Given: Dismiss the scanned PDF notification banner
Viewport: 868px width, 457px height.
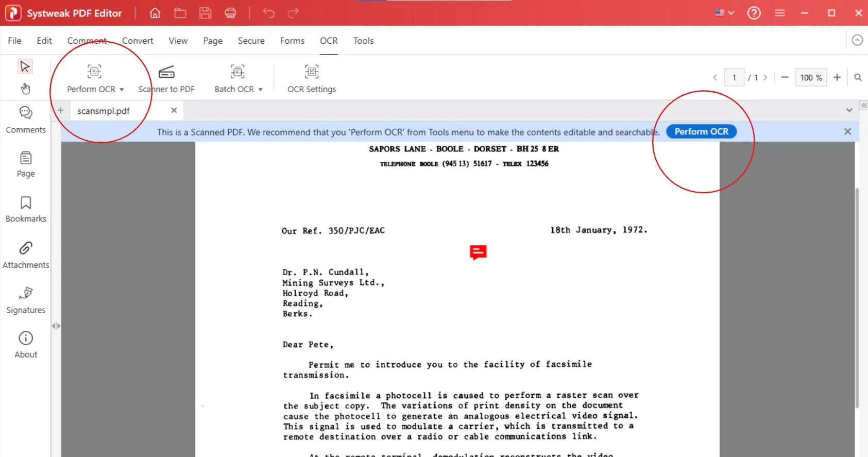Looking at the screenshot, I should coord(847,131).
